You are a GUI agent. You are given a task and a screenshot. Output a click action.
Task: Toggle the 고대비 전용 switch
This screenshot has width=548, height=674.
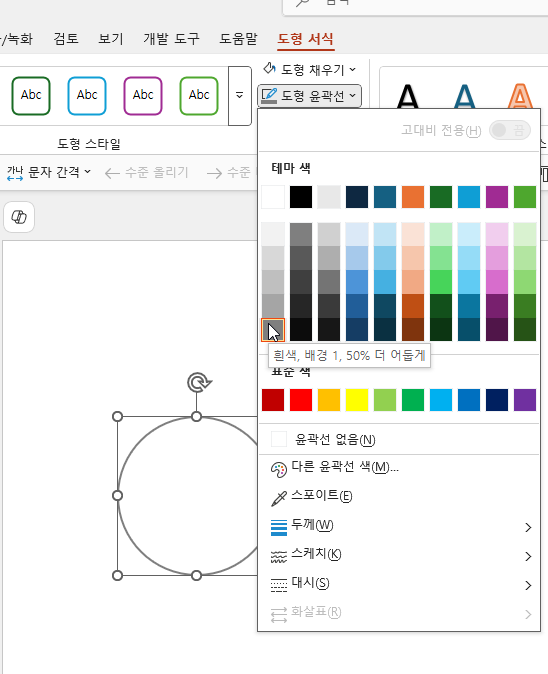tap(510, 130)
